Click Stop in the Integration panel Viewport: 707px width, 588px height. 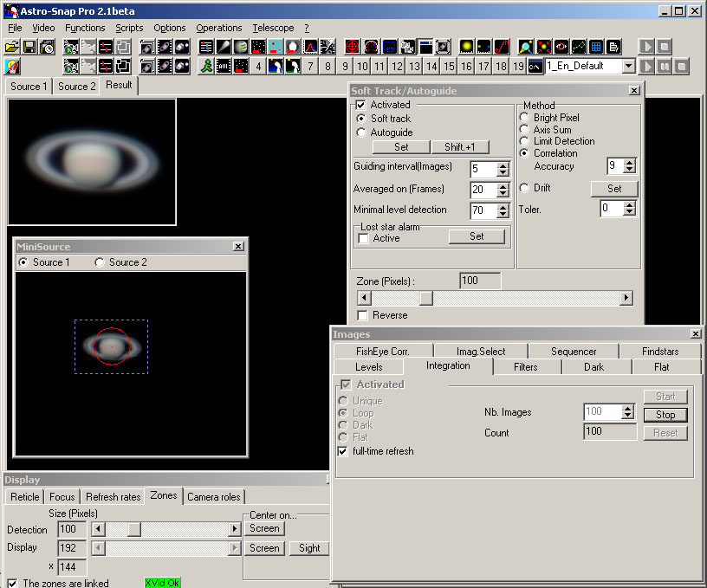click(x=665, y=415)
